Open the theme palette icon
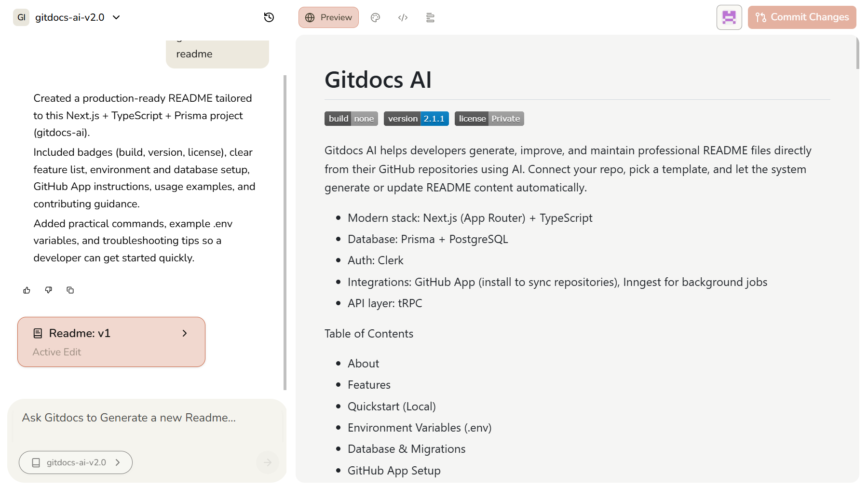 click(x=376, y=17)
